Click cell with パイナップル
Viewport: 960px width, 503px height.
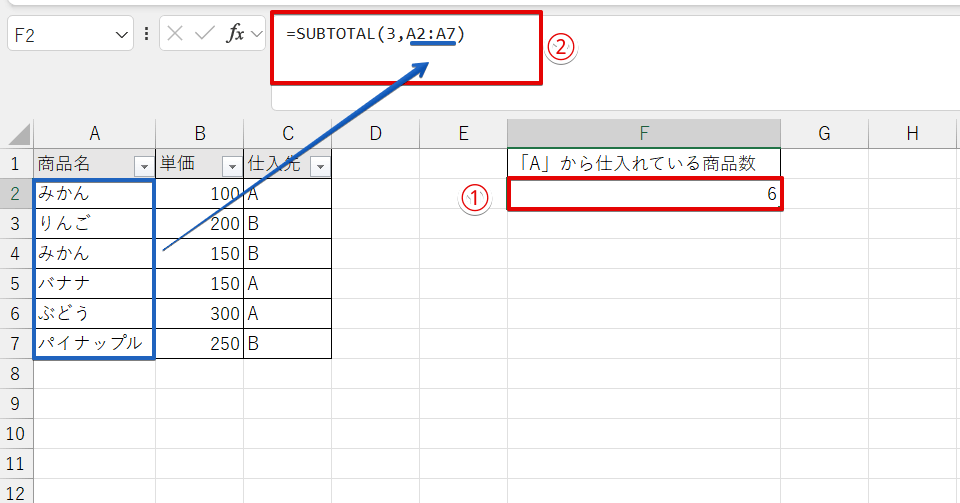[x=94, y=344]
